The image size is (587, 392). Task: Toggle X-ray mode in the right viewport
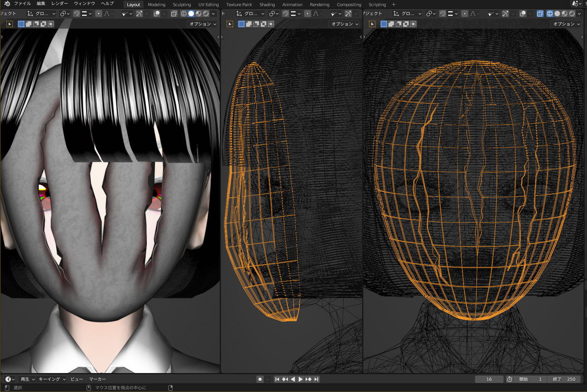coord(540,13)
